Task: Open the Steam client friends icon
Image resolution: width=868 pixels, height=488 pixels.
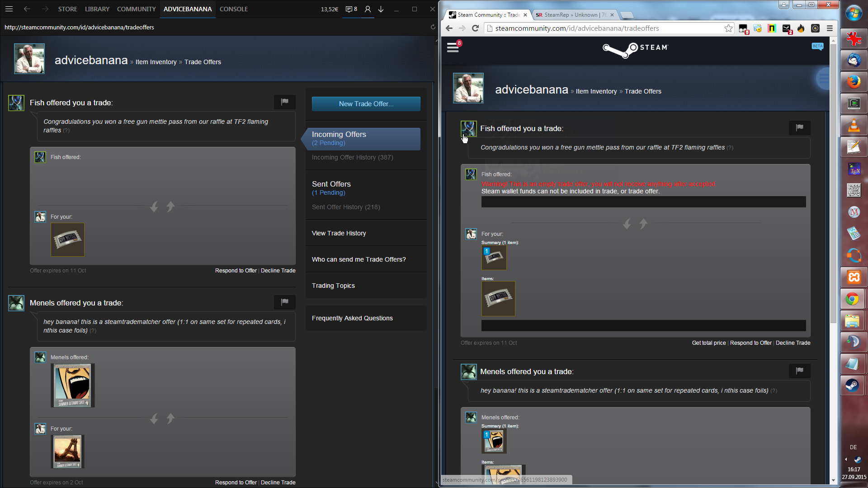Action: (x=368, y=9)
